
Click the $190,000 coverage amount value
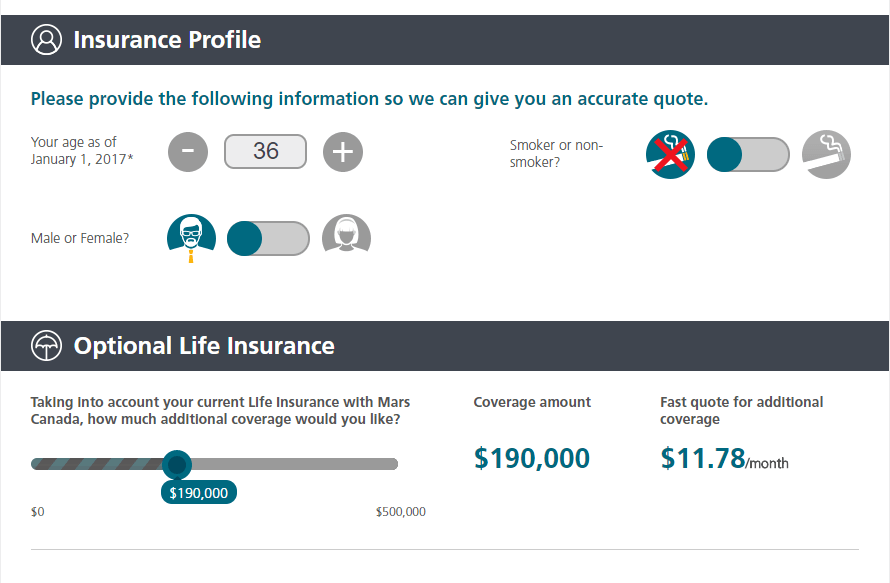[x=532, y=459]
